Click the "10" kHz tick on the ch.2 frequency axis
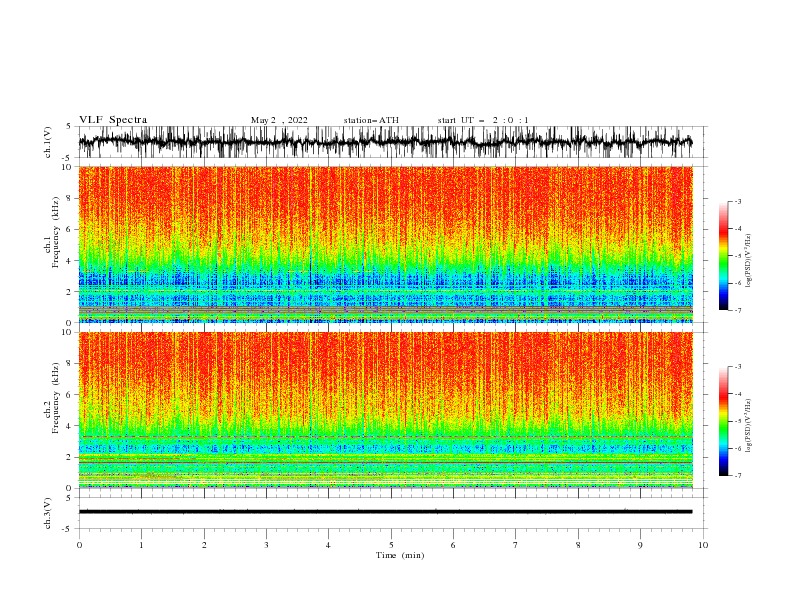This screenshot has width=792, height=612. 67,333
